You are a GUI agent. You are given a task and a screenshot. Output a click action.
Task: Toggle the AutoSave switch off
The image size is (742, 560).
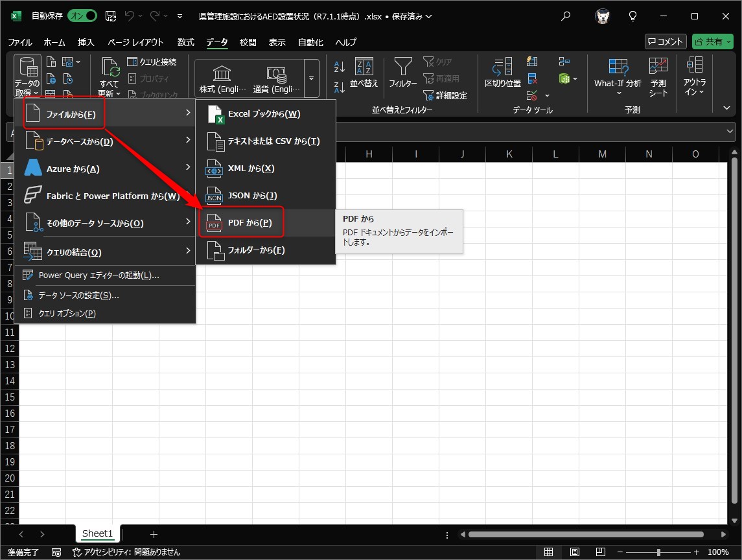tap(82, 16)
